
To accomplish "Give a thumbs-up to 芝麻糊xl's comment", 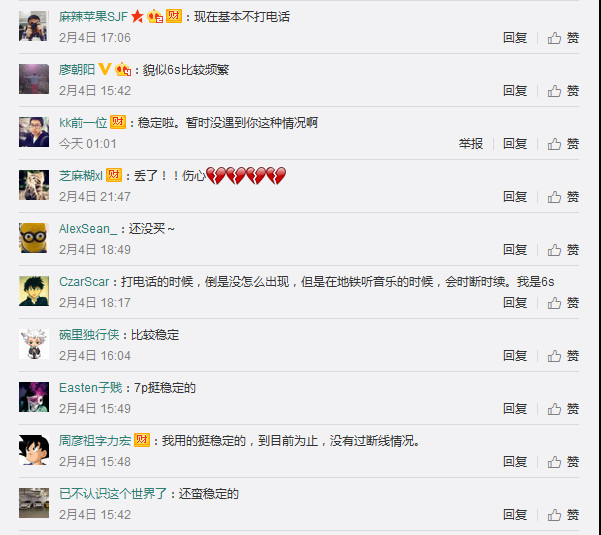I will [x=563, y=197].
